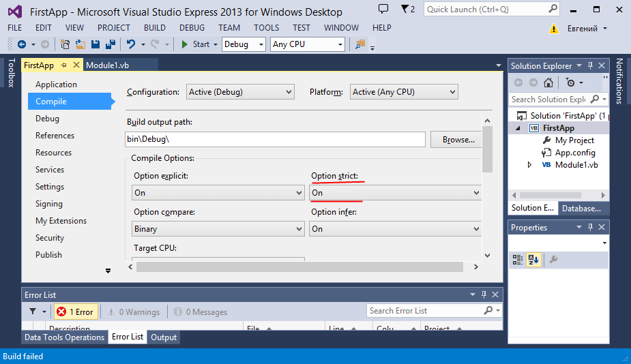This screenshot has width=631, height=364.
Task: Select the Publish settings page
Action: tap(48, 255)
